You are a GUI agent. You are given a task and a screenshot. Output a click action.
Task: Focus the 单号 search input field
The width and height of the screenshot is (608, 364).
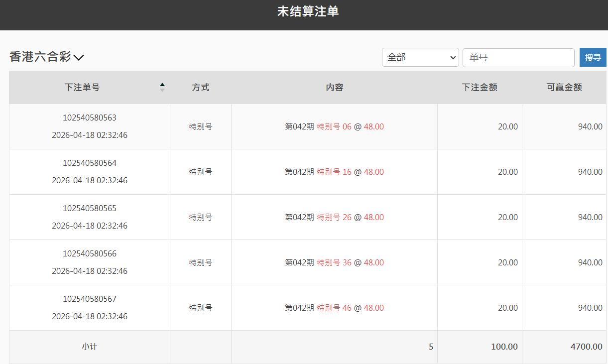pyautogui.click(x=518, y=57)
